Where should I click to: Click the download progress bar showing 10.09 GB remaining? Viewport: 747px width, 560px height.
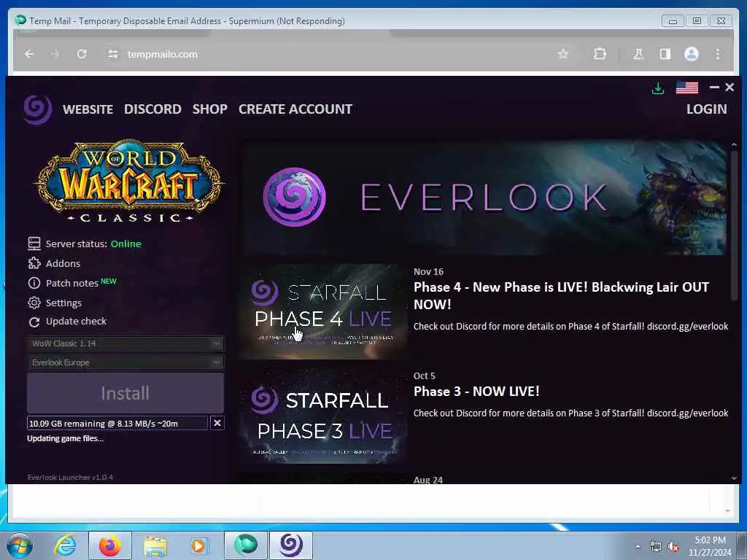(117, 424)
